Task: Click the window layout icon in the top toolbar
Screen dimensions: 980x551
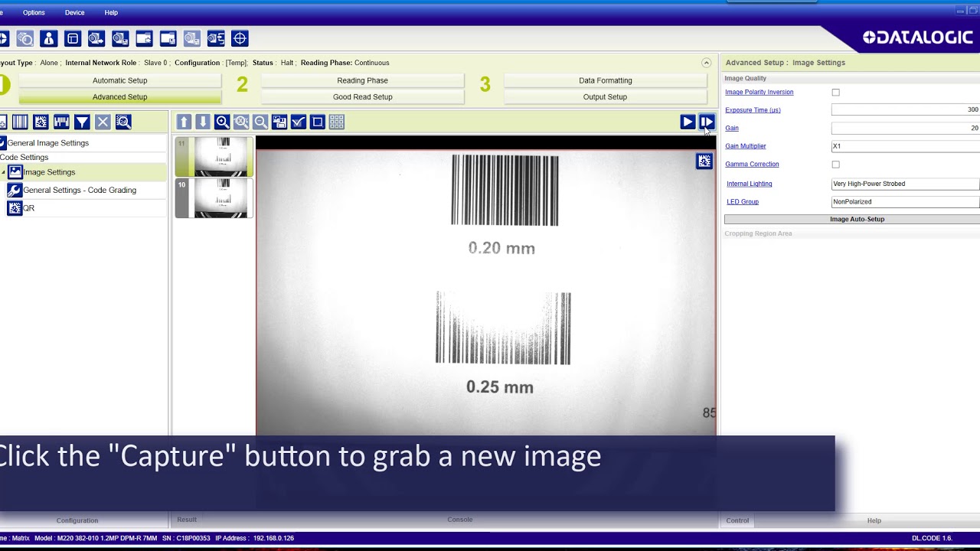Action: (x=73, y=38)
